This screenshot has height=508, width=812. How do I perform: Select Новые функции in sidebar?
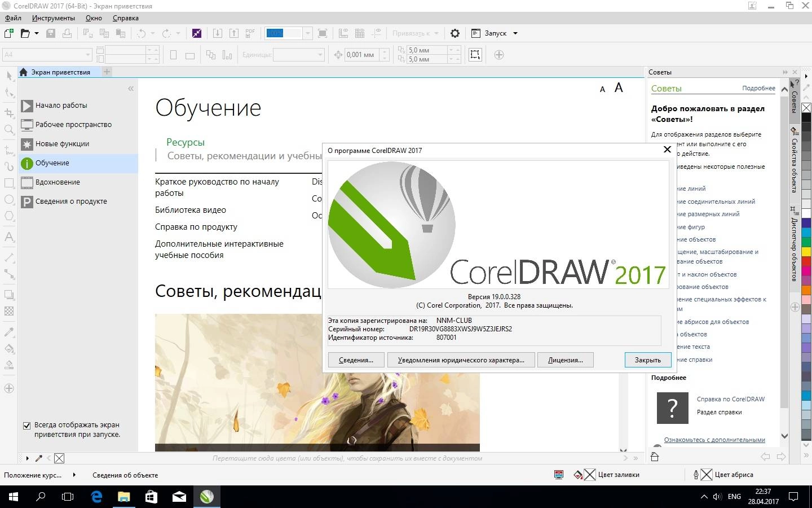tap(78, 144)
